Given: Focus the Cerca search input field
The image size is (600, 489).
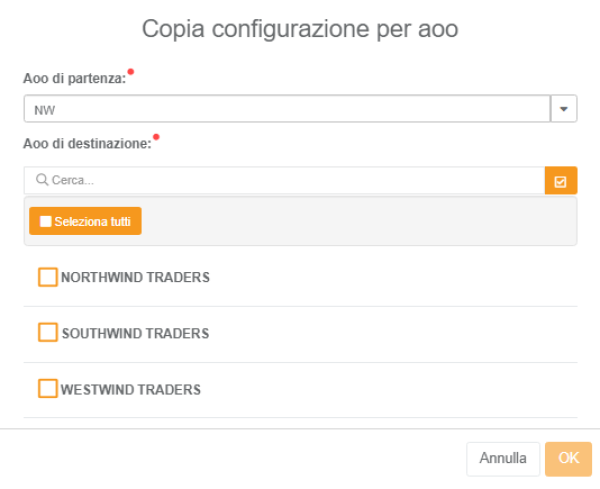Looking at the screenshot, I should tap(290, 181).
